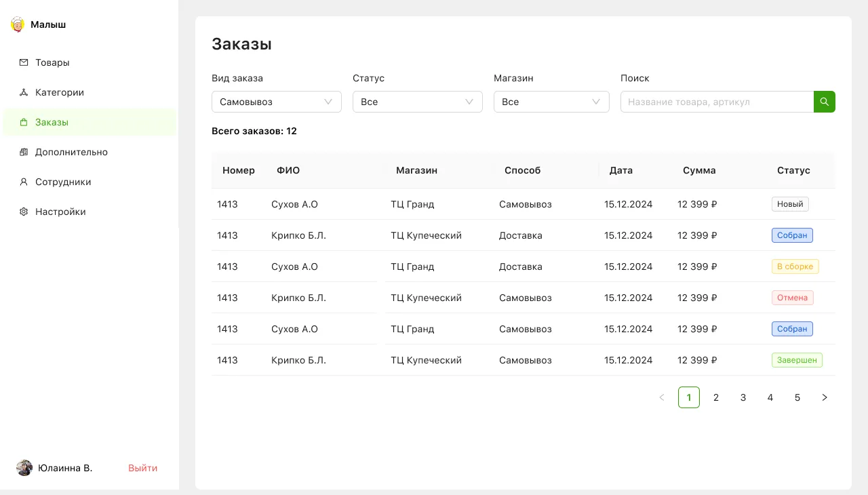Click the Выйти logout link
Image resolution: width=868 pixels, height=495 pixels.
pyautogui.click(x=142, y=468)
